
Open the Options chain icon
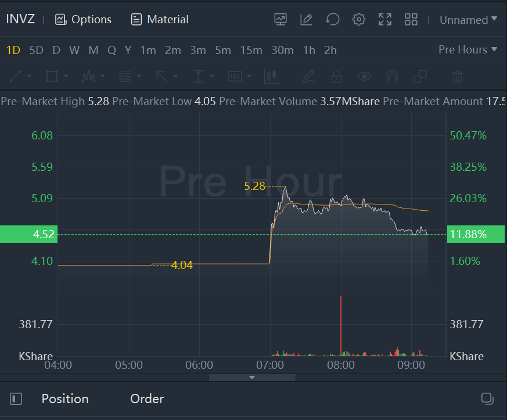tap(60, 20)
